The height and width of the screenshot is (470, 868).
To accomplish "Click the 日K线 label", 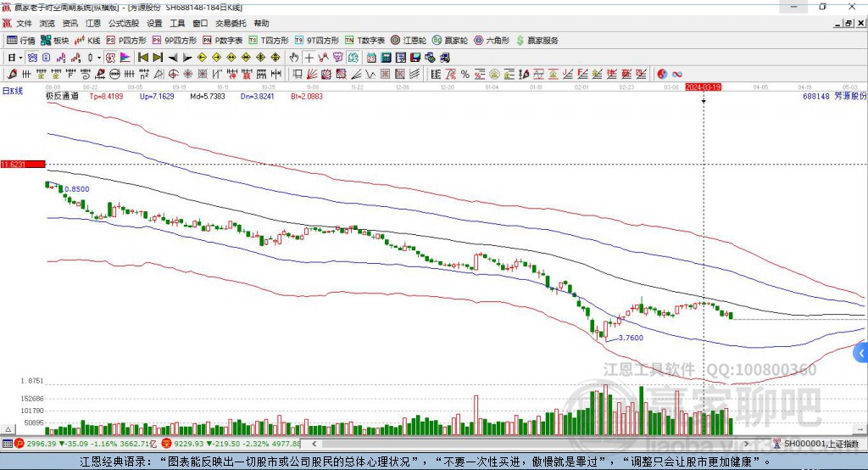I will pos(13,91).
